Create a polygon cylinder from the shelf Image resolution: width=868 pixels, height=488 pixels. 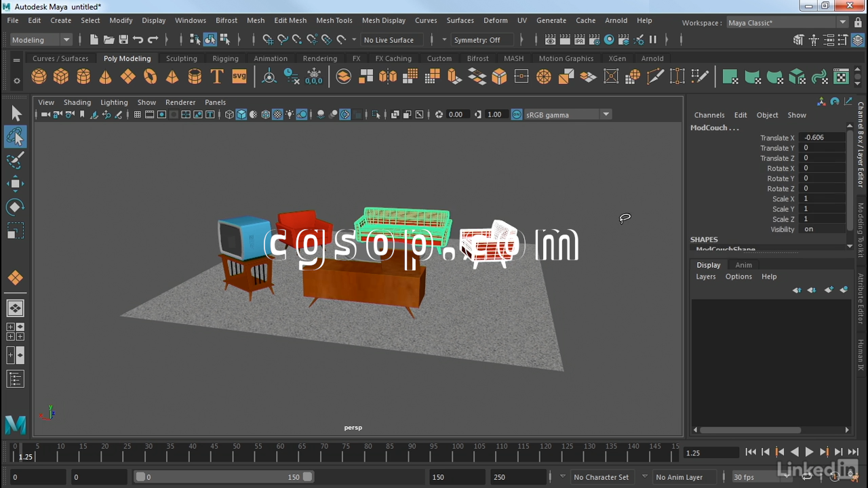click(83, 77)
